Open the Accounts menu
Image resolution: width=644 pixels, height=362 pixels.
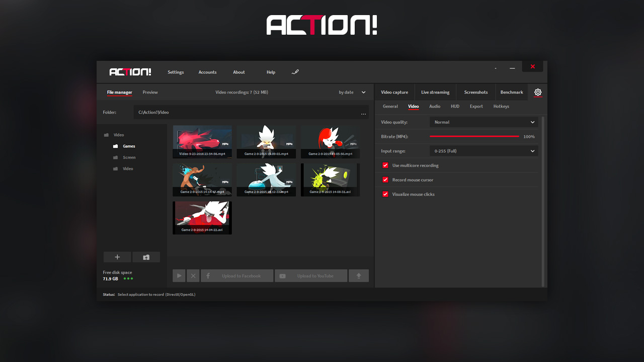coord(207,72)
